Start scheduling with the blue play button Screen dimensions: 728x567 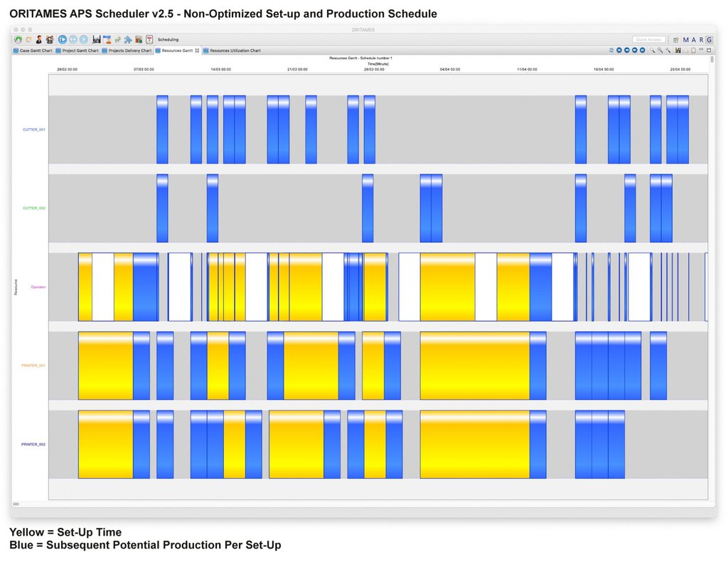63,40
